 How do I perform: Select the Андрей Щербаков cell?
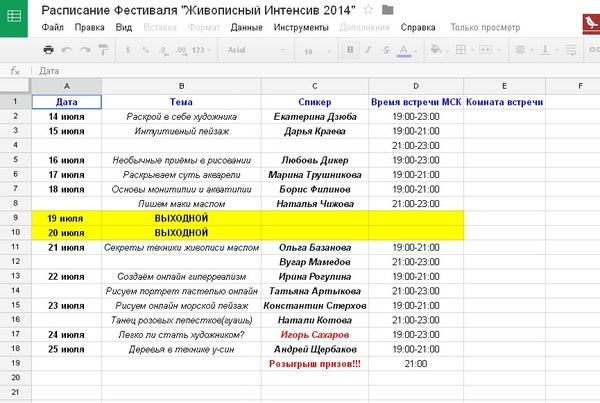click(315, 349)
